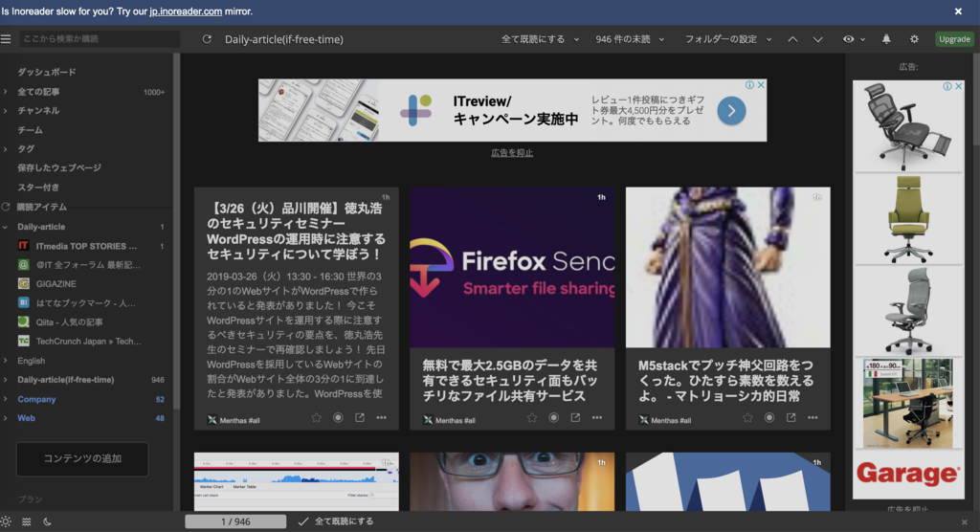Select はてなブックマーク feed
Image resolution: width=980 pixels, height=532 pixels.
click(x=85, y=303)
